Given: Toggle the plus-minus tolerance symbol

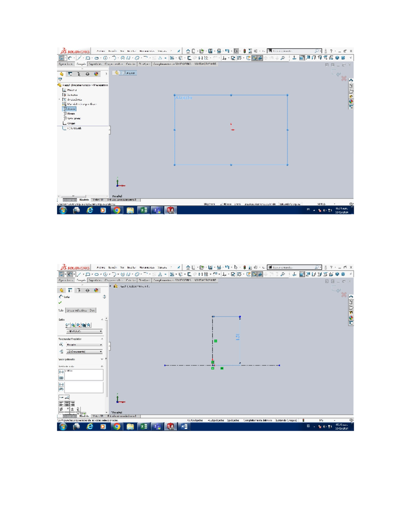Looking at the screenshot, I should pyautogui.click(x=73, y=409).
